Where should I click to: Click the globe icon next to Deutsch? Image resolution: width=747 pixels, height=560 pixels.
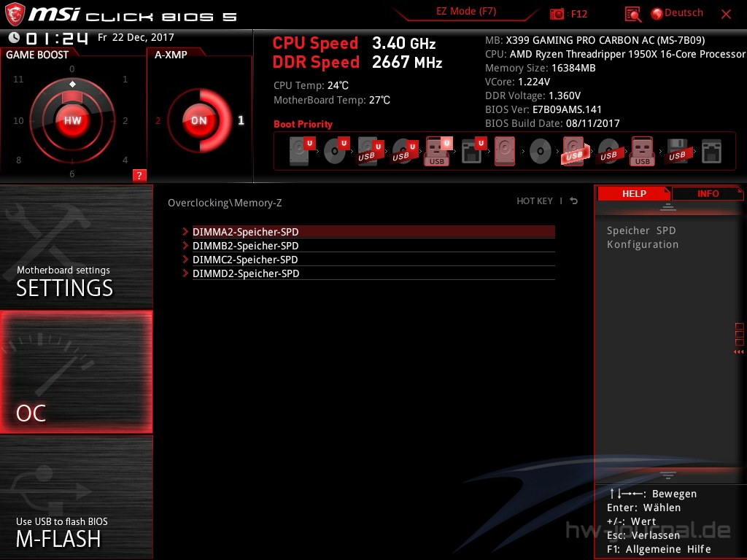657,14
